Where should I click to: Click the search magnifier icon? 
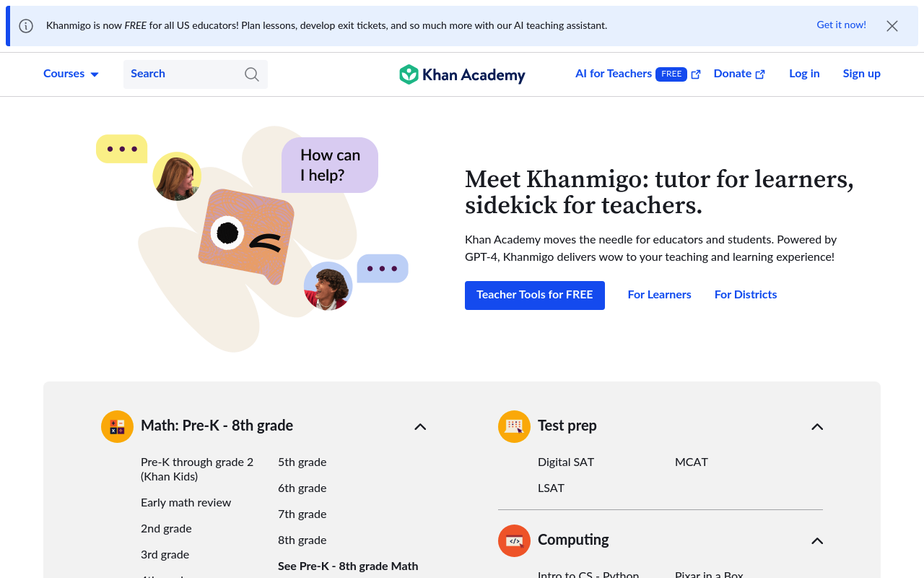point(251,74)
